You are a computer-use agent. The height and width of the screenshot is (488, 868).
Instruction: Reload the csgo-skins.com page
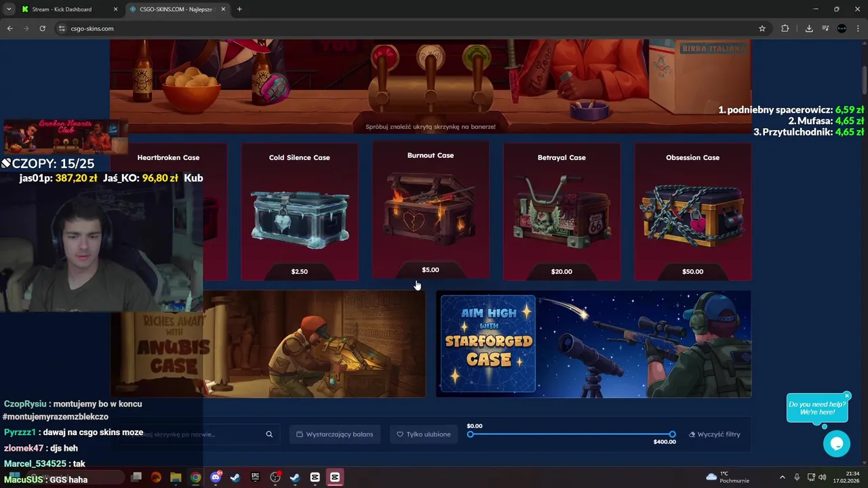coord(42,28)
